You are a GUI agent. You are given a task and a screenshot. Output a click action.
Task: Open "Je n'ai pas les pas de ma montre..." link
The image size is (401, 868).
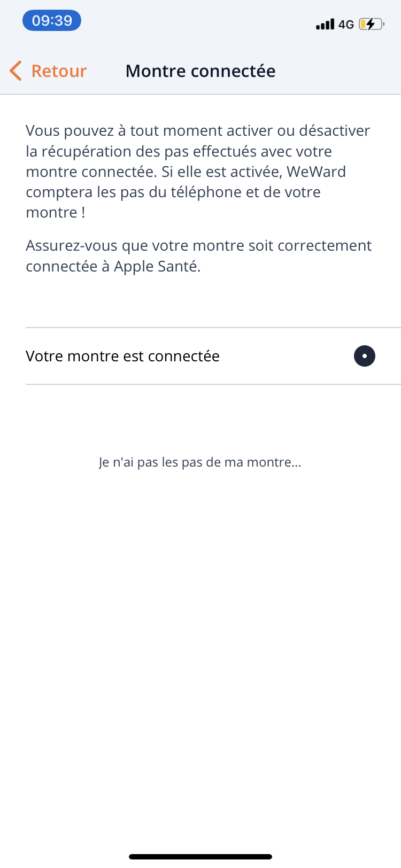pos(200,462)
